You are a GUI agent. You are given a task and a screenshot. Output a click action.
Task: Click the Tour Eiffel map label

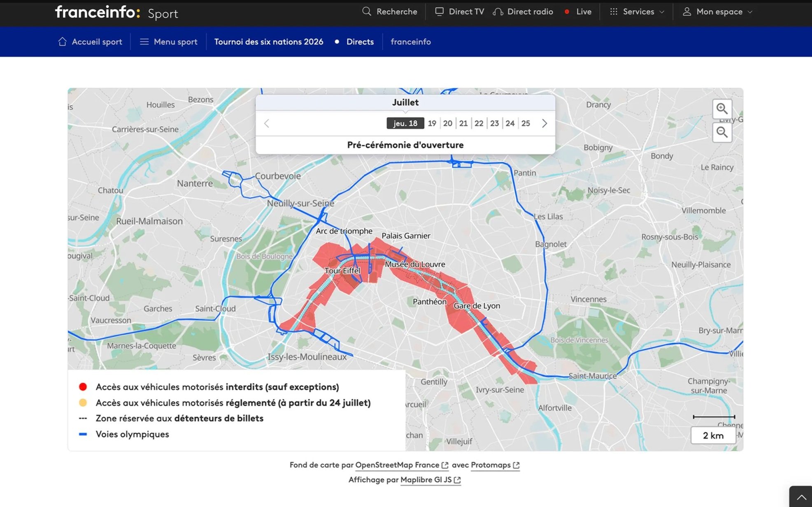pos(342,271)
